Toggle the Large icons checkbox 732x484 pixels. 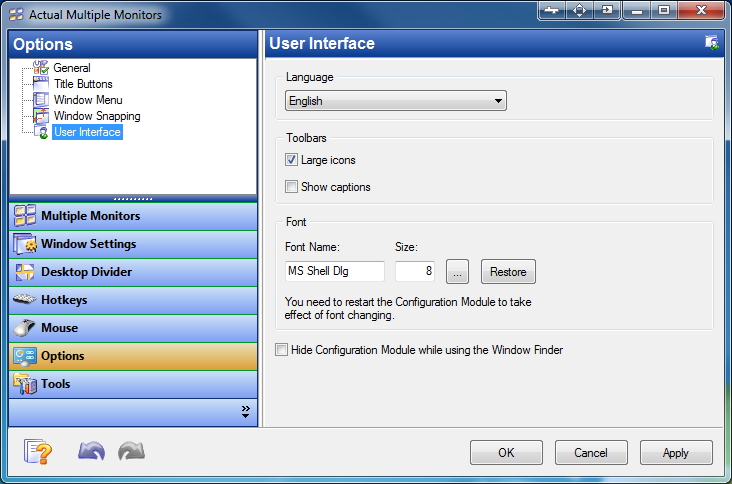[x=291, y=160]
